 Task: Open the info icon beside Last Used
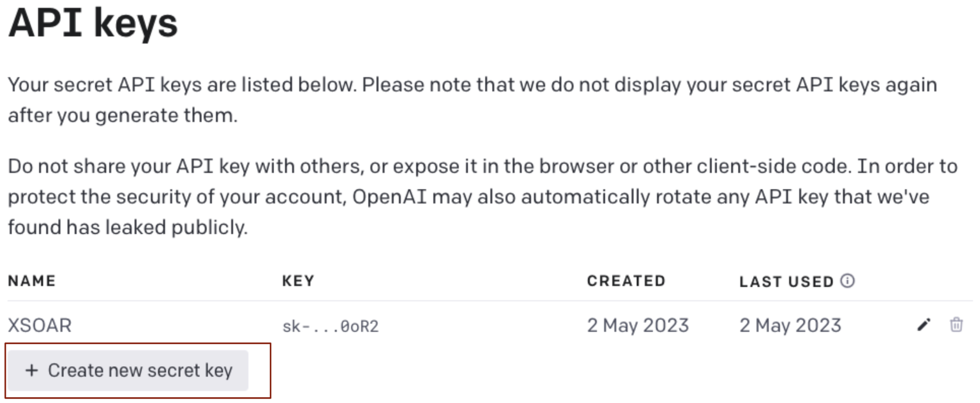pyautogui.click(x=847, y=281)
